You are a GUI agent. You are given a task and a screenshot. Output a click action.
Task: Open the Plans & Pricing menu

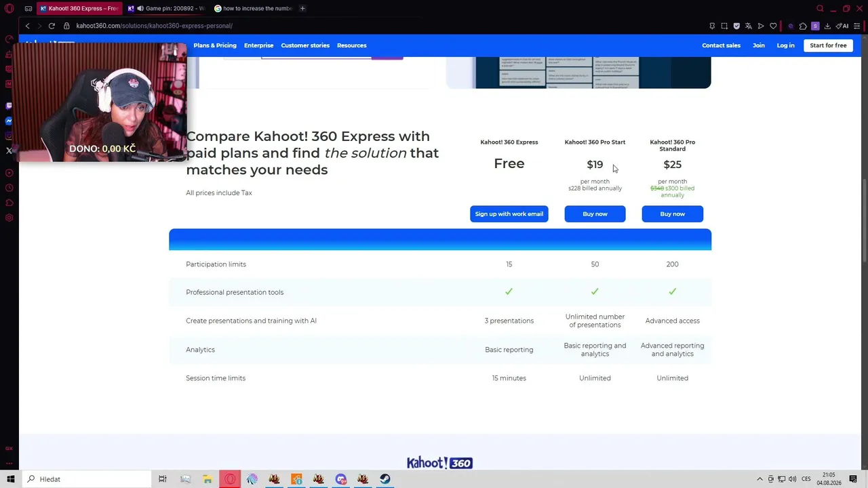[215, 45]
